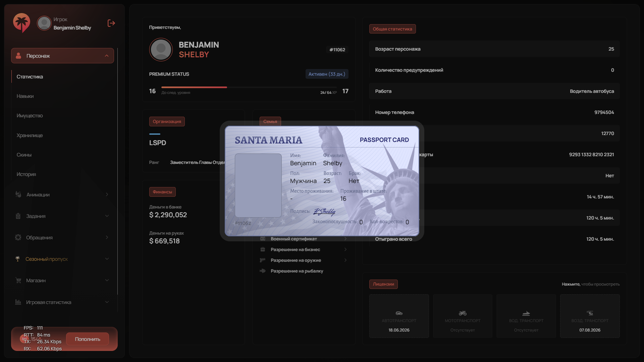The height and width of the screenshot is (362, 644).
Task: Click the Разрешение на оружие gun icon
Action: click(x=263, y=260)
